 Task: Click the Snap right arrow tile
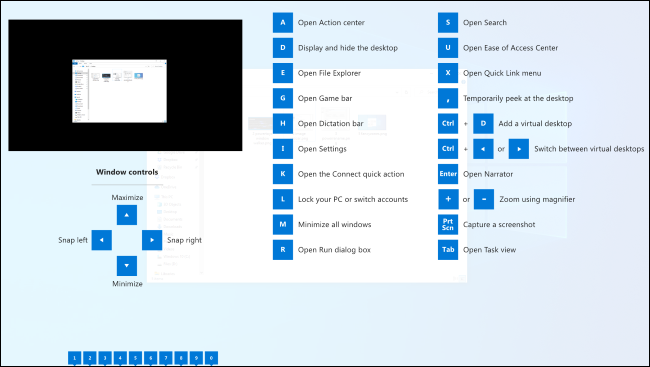point(152,240)
